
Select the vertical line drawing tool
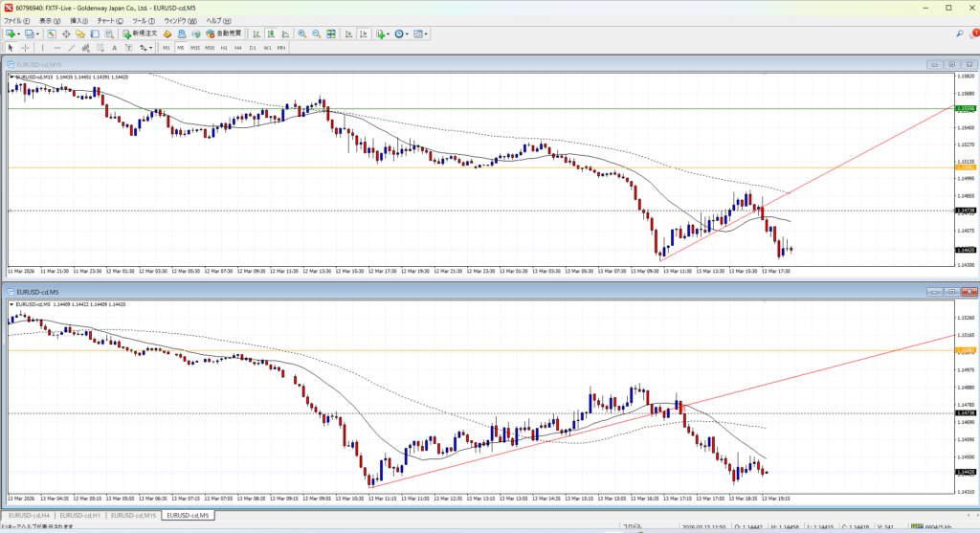point(43,48)
